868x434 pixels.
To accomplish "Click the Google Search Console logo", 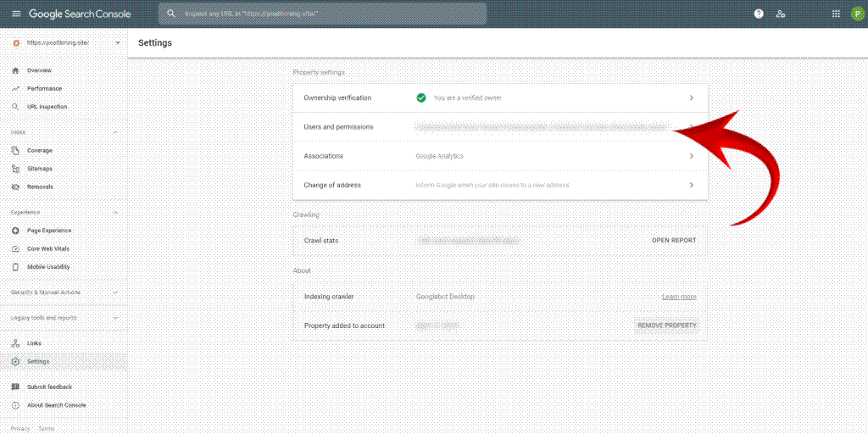I will click(x=80, y=14).
